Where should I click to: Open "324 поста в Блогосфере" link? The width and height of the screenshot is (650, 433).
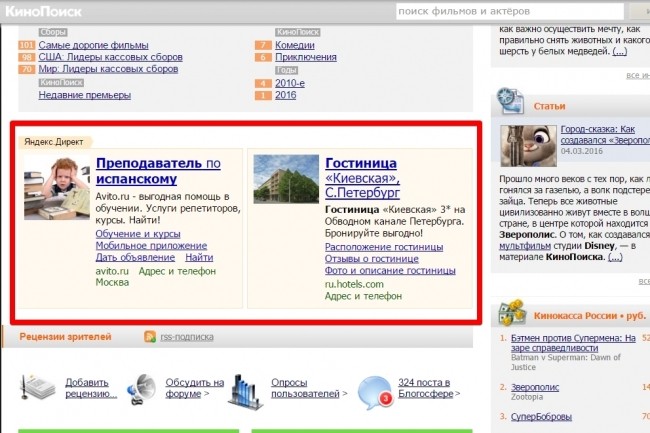click(x=426, y=388)
